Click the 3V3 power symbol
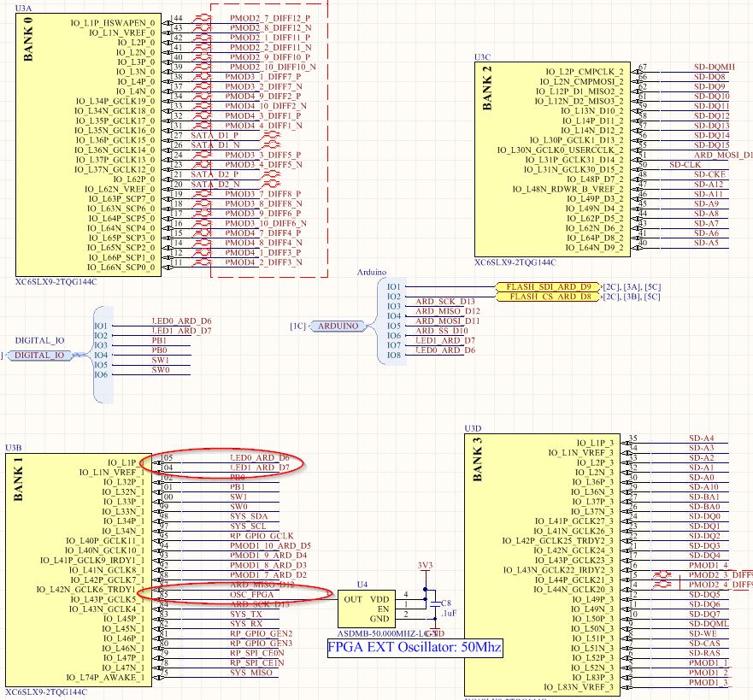753x700 pixels. (x=424, y=567)
